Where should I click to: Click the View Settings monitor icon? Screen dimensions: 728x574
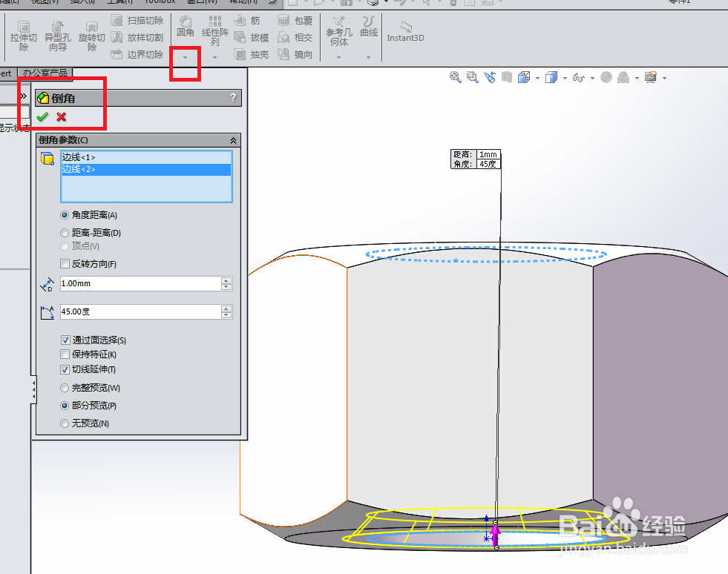click(x=651, y=77)
